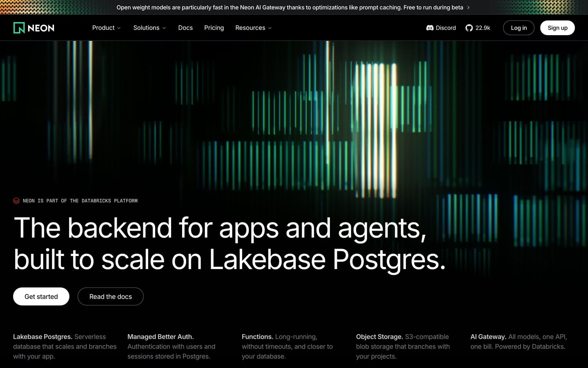
Task: Click the 22.9k GitHub star count
Action: coord(483,28)
